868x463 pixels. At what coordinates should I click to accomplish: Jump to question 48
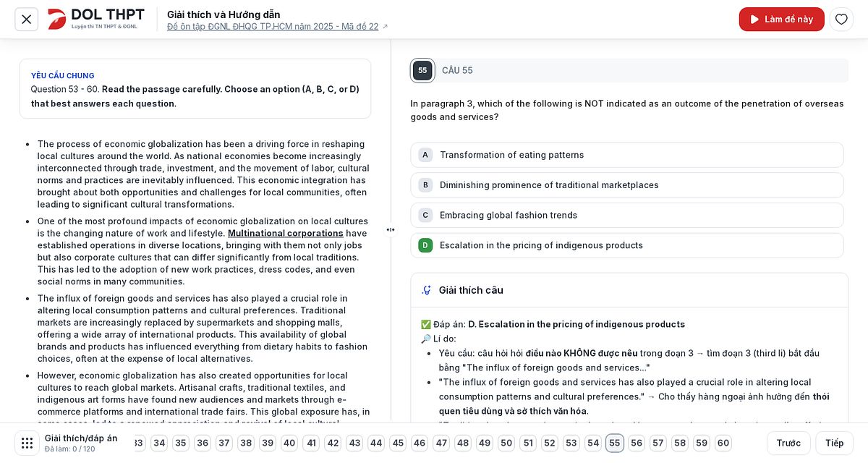click(463, 443)
